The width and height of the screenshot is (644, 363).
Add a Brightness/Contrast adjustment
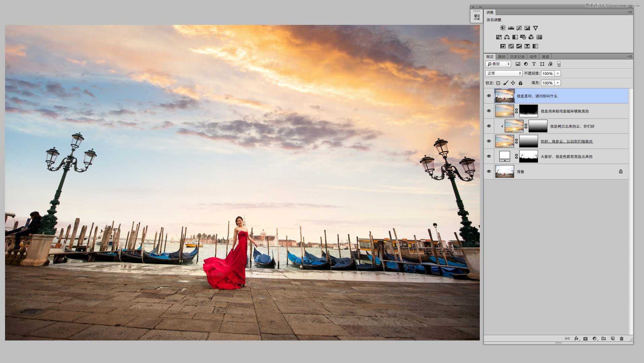[502, 28]
